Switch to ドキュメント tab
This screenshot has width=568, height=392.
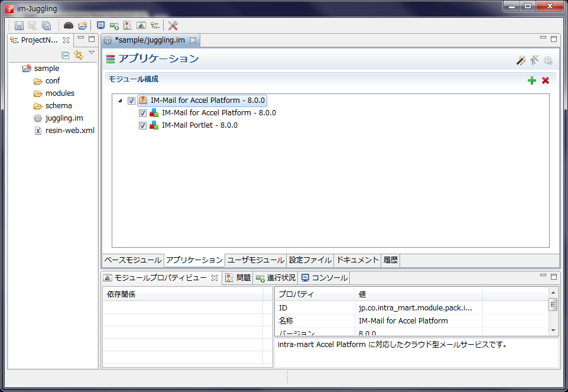coord(358,260)
